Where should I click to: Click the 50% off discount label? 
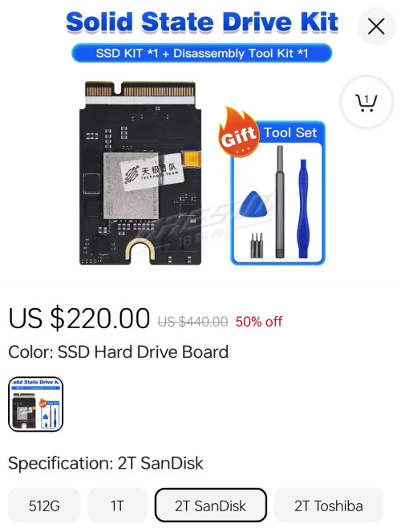click(x=259, y=321)
